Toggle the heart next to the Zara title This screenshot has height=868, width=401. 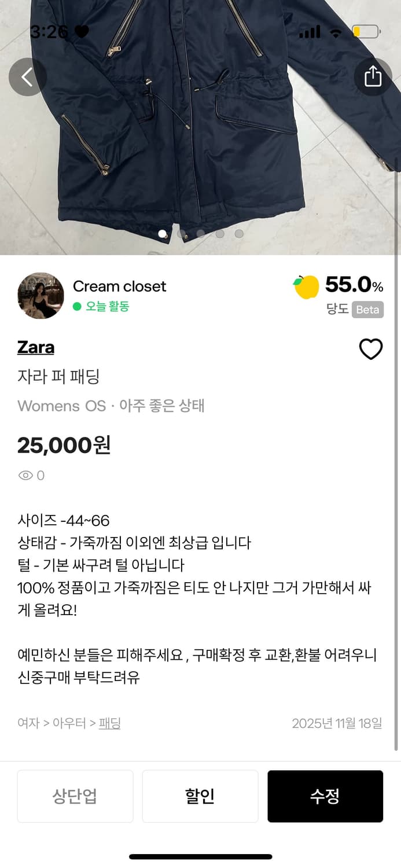[371, 350]
